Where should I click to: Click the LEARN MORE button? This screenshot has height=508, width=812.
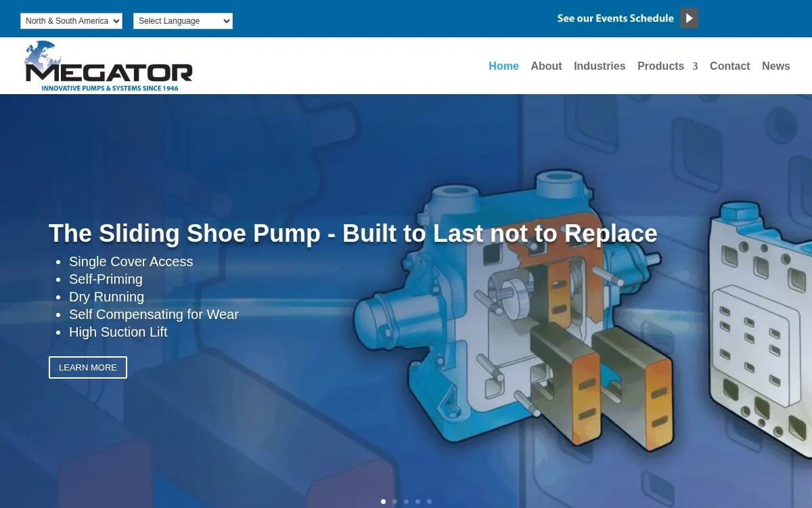coord(88,367)
